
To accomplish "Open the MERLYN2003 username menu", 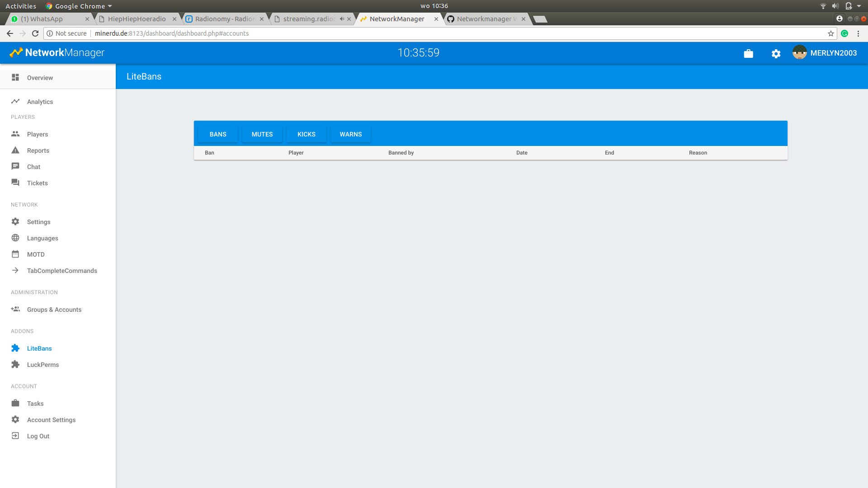I will (833, 53).
